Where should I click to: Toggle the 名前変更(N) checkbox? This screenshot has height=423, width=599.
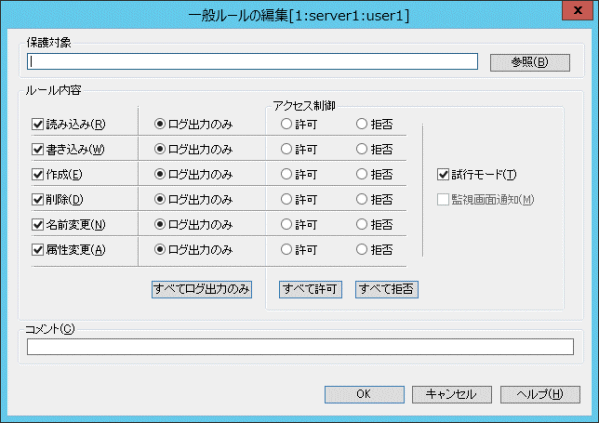pos(38,224)
